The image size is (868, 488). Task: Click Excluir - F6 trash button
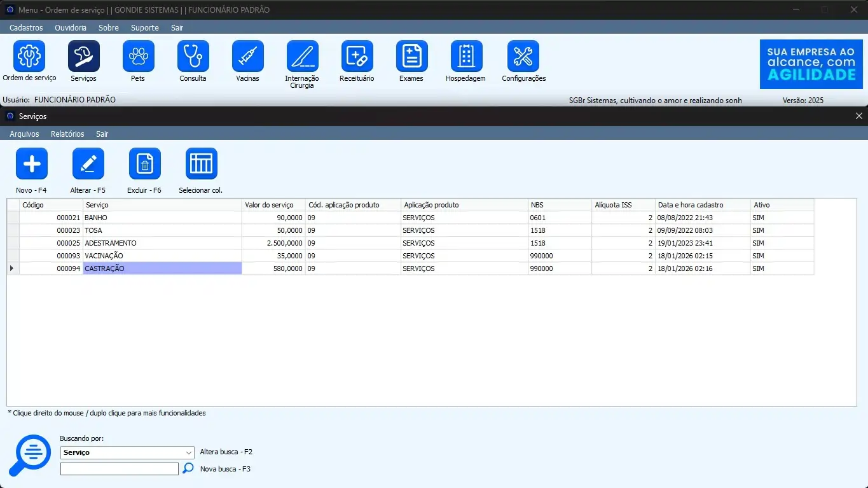(x=144, y=164)
